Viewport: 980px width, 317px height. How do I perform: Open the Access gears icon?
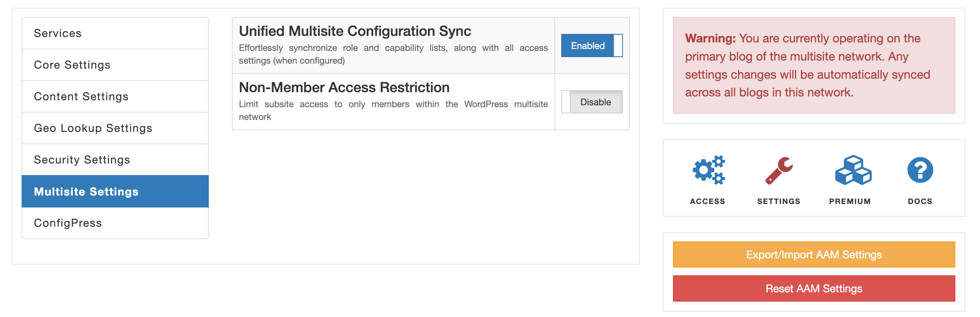(x=708, y=170)
